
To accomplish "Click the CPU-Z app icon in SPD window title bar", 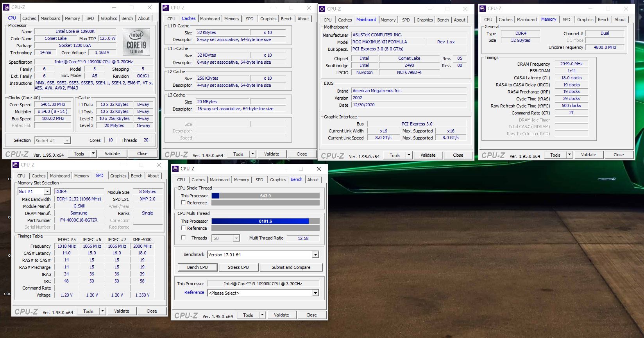I will click(16, 165).
